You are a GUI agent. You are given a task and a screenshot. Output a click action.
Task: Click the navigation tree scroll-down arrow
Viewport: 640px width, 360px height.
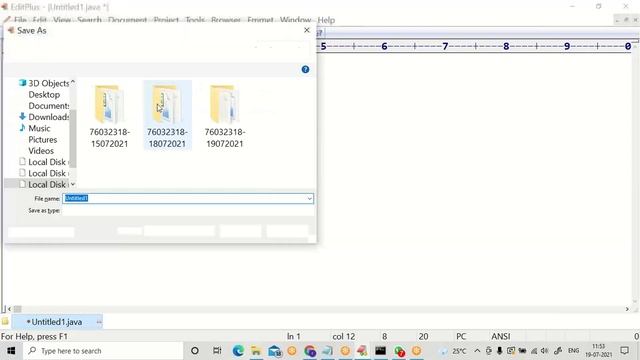click(73, 184)
